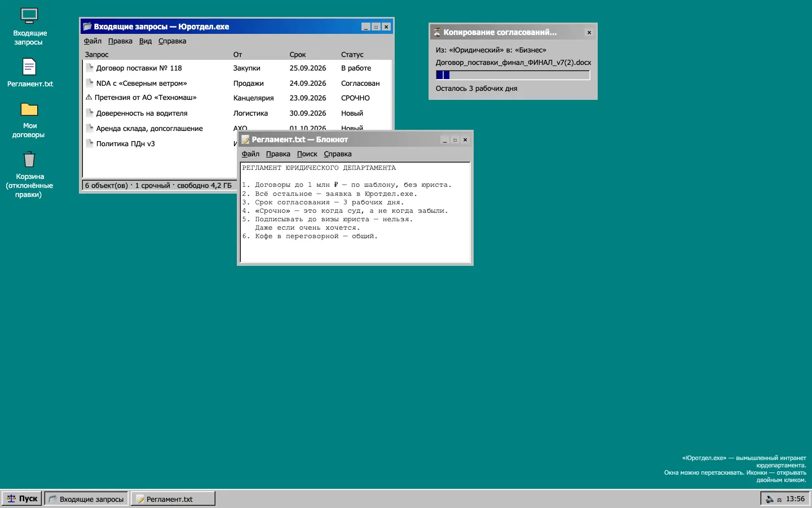This screenshot has width=812, height=508.
Task: Click the scales icon in the system tray
Action: pyautogui.click(x=779, y=500)
